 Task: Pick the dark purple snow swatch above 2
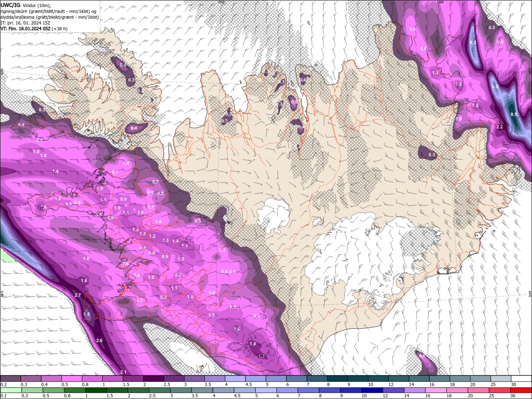pos(153,379)
